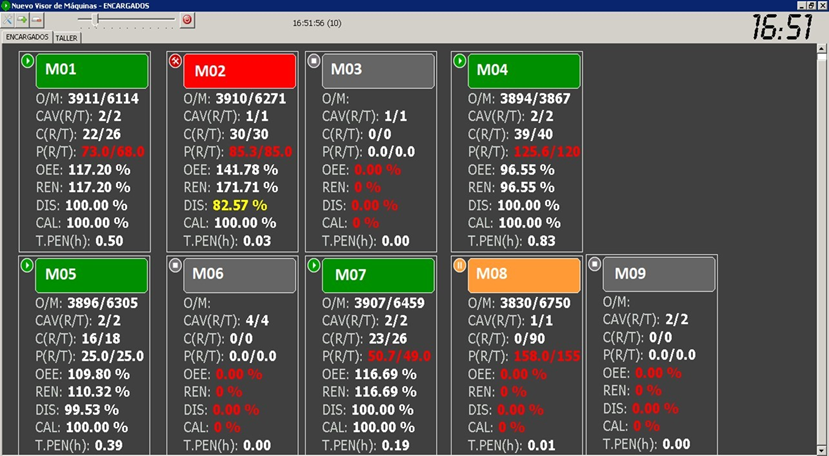Click the green play status icon on M04
The image size is (829, 456).
(460, 61)
